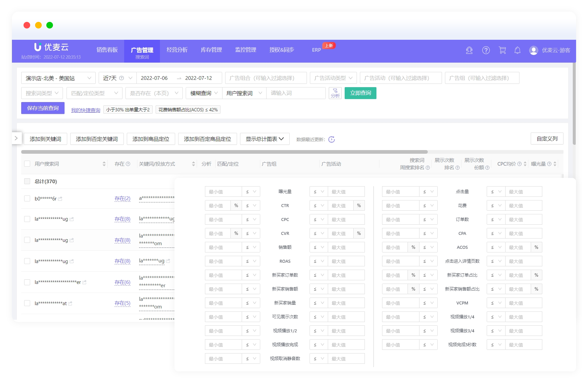Click the filter analysis funnel icon
Viewport: 588px width, 381px height.
point(335,93)
